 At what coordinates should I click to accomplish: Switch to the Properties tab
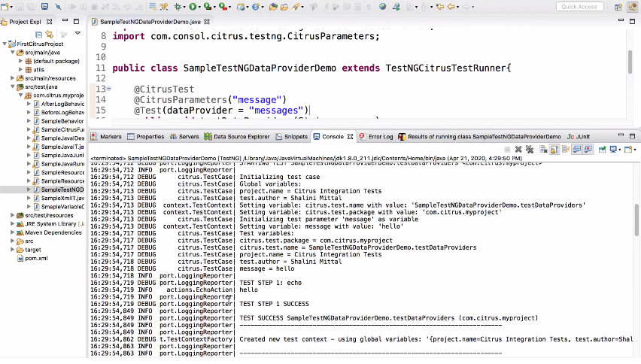coord(145,137)
